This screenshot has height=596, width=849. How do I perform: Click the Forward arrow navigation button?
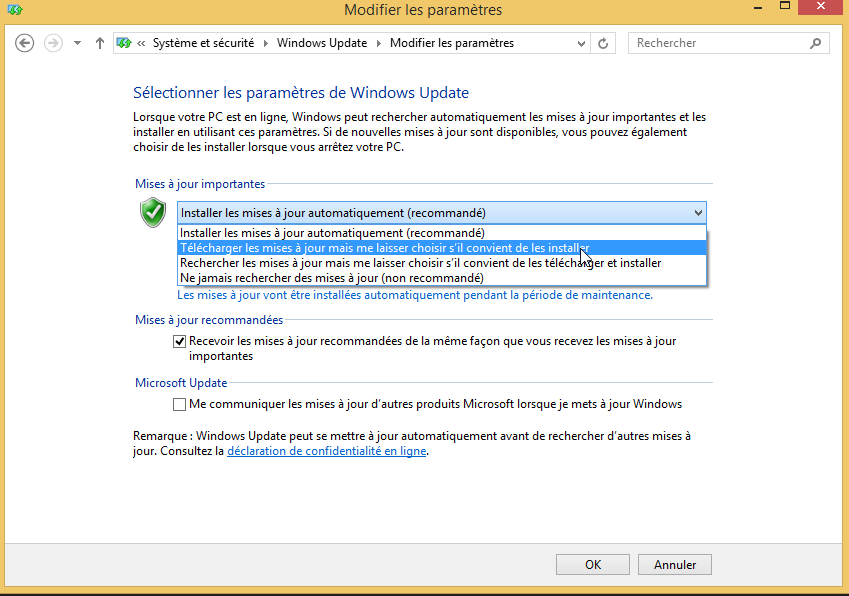point(53,43)
